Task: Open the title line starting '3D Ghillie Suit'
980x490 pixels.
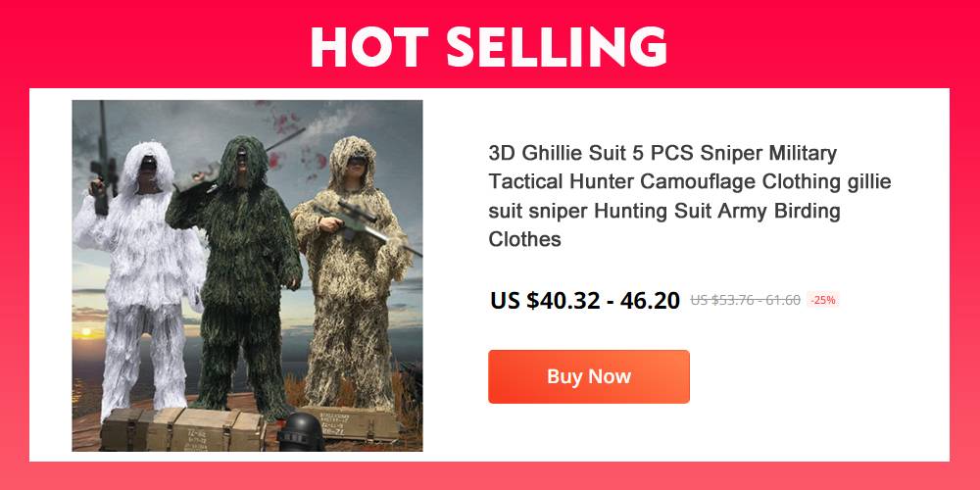Action: (662, 153)
